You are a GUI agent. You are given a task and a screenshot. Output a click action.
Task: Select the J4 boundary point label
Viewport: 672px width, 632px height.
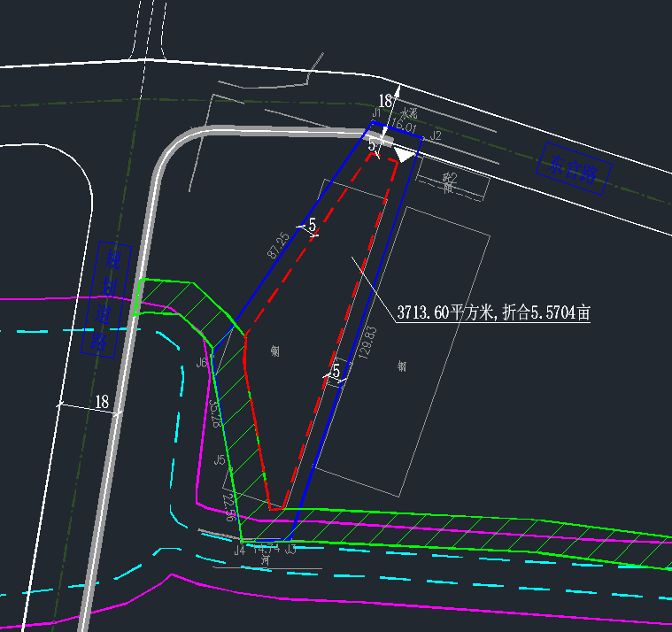[238, 551]
